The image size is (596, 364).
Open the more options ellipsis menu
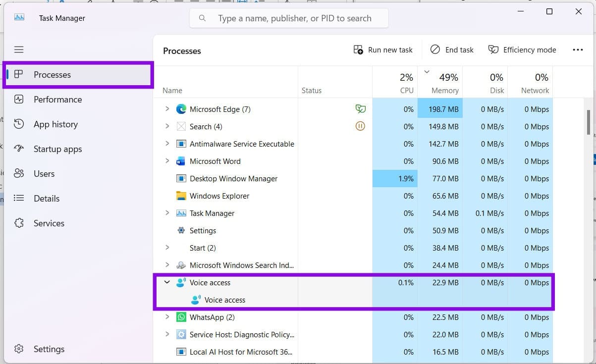(x=578, y=50)
